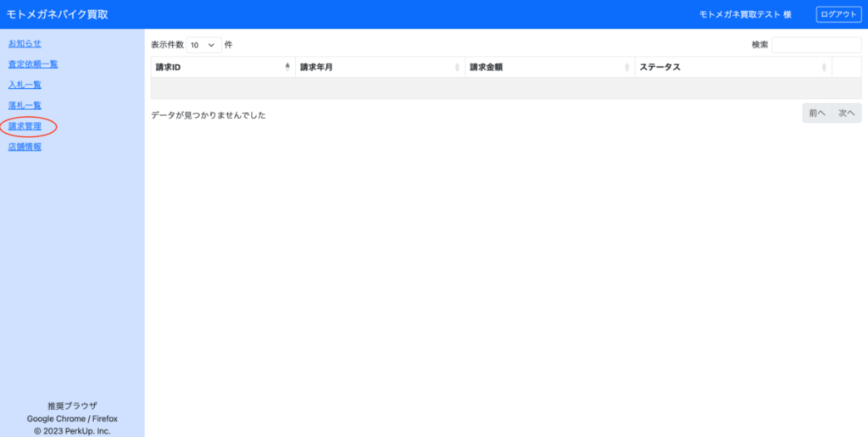Viewport: 868px width, 437px height.
Task: Click the 請求ID column header label
Action: (168, 67)
